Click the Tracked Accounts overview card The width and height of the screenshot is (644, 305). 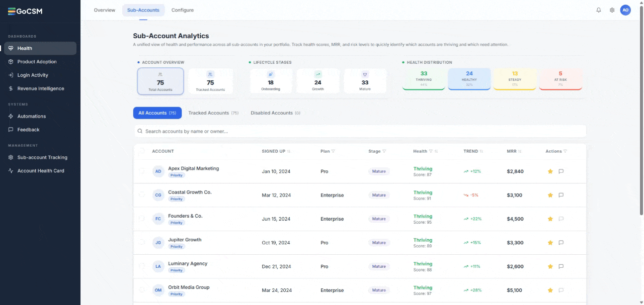click(x=210, y=81)
